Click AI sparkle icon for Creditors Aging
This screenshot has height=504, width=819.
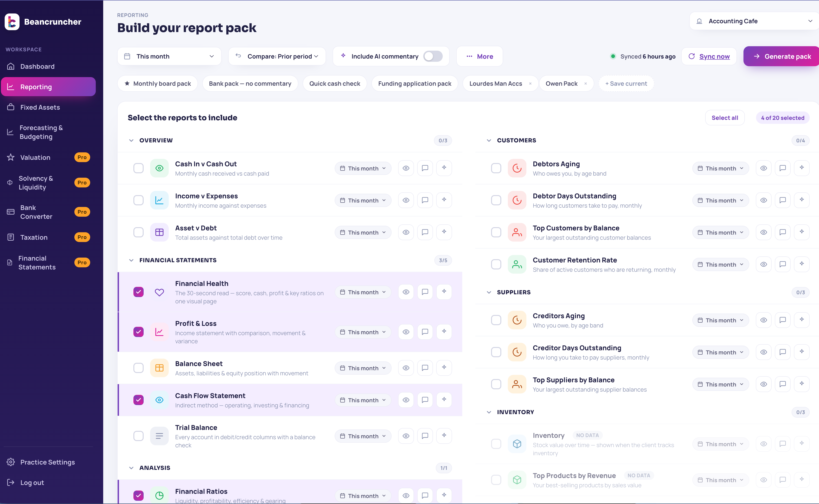(x=802, y=320)
